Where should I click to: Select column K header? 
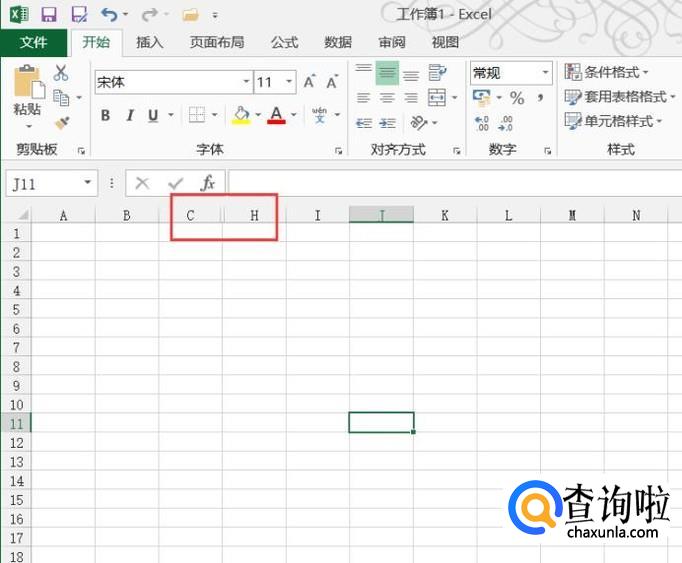445,215
